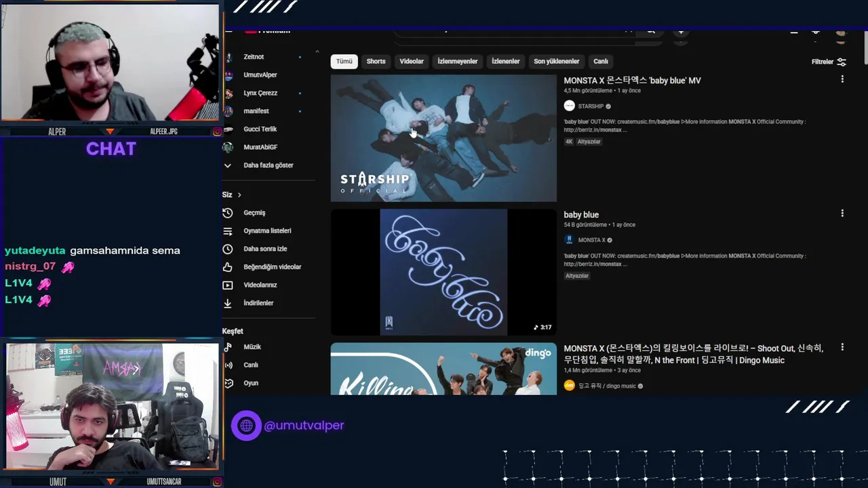This screenshot has width=868, height=488.
Task: Open Videolarınız page
Action: (x=260, y=285)
